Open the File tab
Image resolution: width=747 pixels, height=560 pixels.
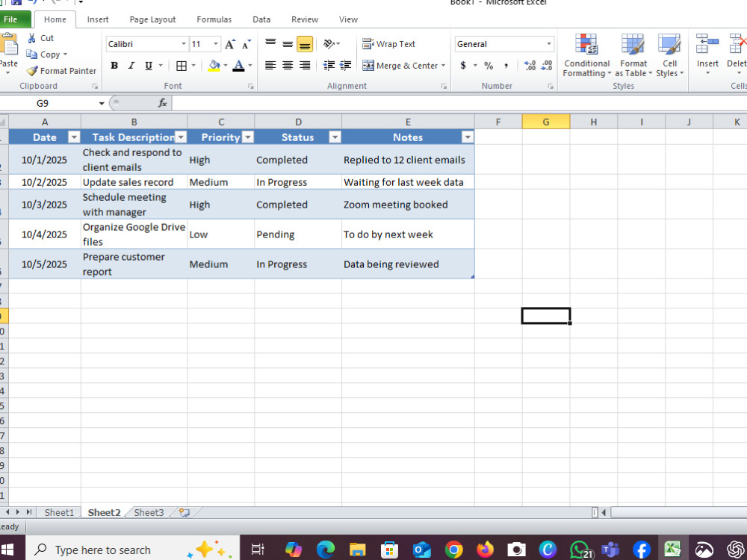(x=15, y=19)
